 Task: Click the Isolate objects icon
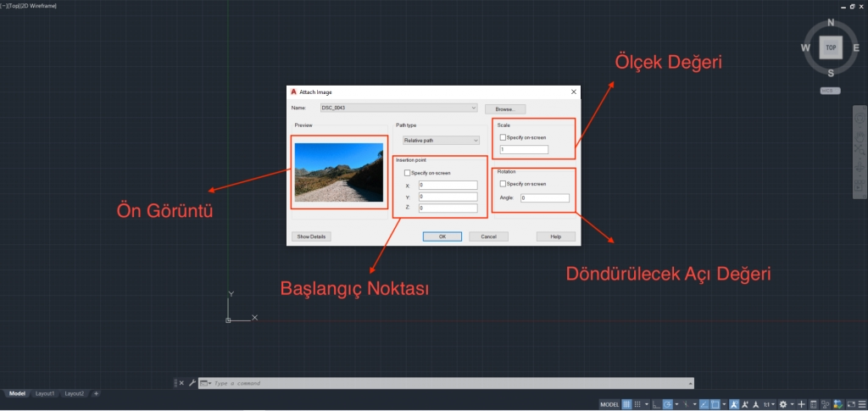[x=826, y=404]
